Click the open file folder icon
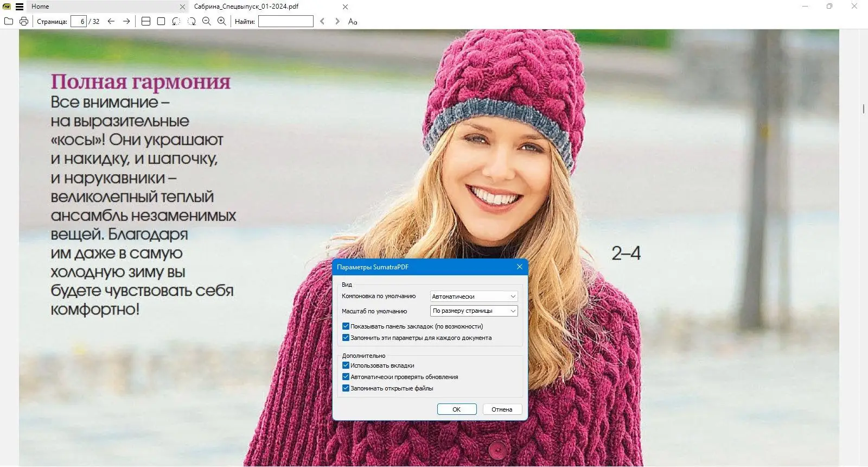The image size is (868, 467). point(9,21)
